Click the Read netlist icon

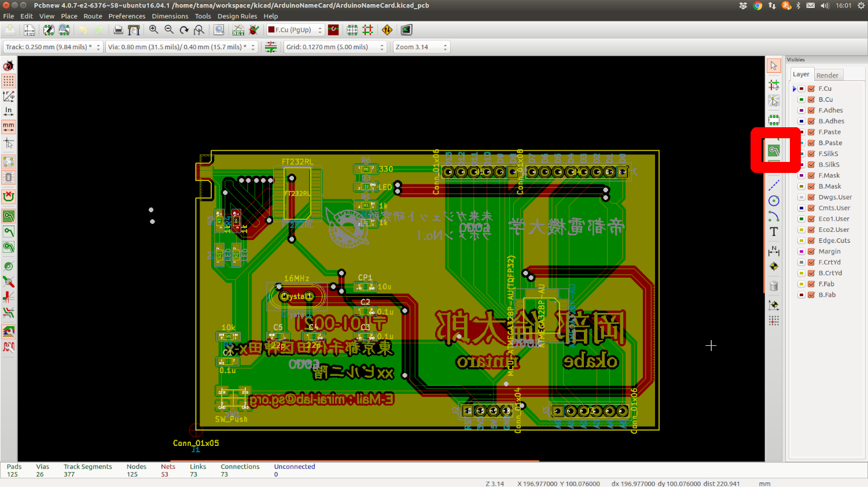pyautogui.click(x=238, y=30)
